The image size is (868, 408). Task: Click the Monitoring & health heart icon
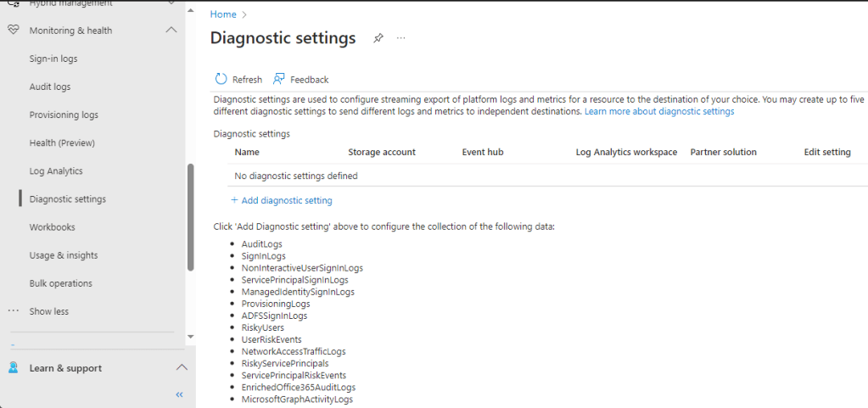(x=13, y=31)
